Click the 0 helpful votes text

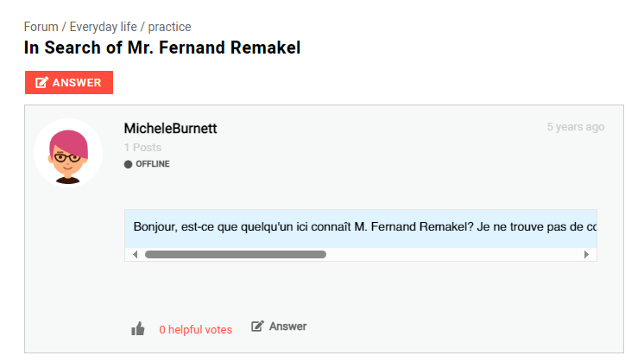tap(195, 329)
